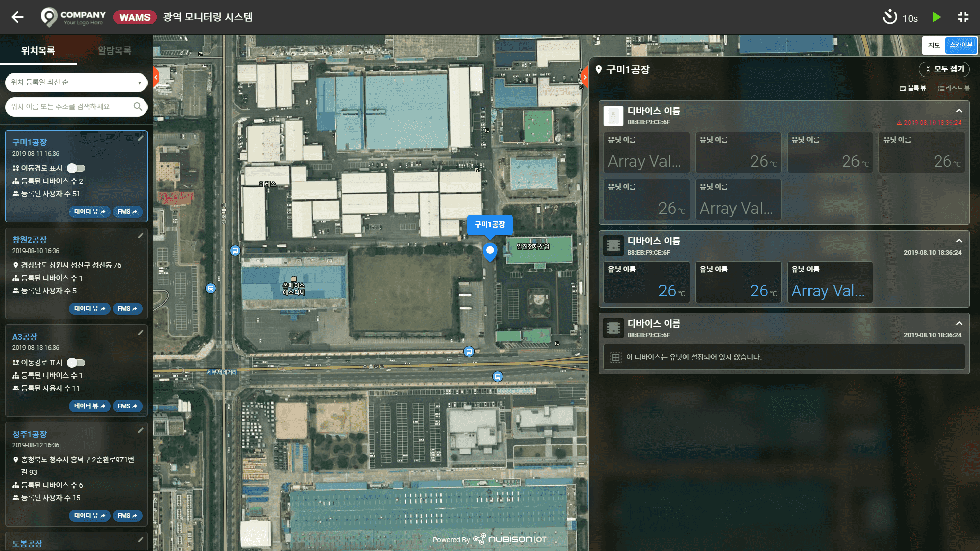Switch map to 지도 view

[x=934, y=45]
